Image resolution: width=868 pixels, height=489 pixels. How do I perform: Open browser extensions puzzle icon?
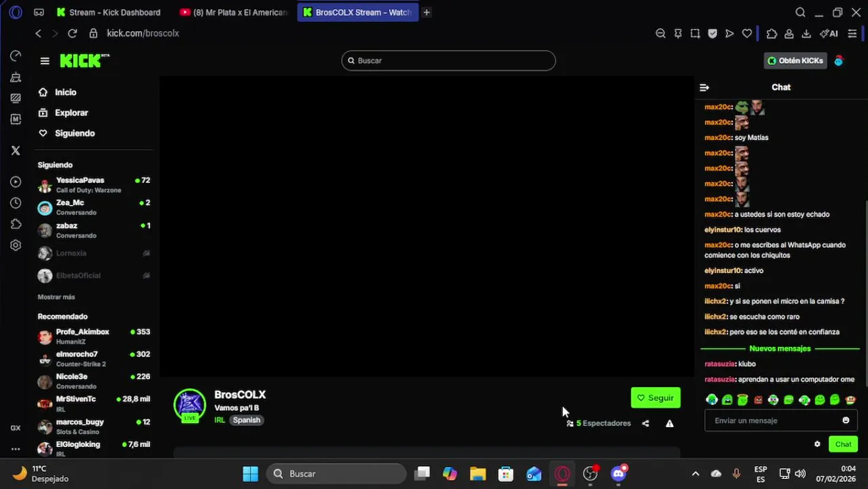point(772,33)
